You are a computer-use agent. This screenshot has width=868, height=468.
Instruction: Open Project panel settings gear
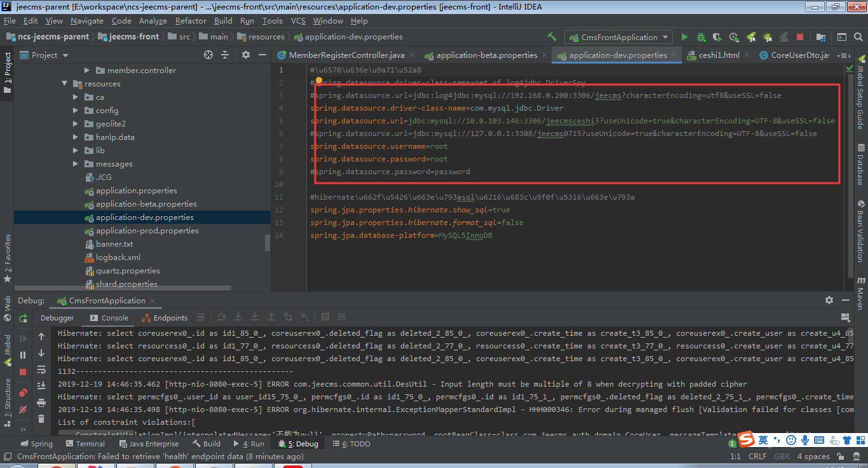[x=246, y=55]
